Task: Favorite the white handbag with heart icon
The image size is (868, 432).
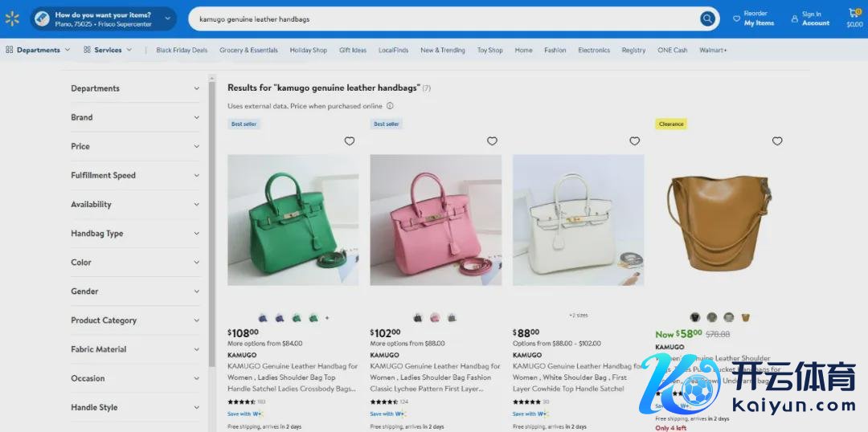Action: coord(634,141)
